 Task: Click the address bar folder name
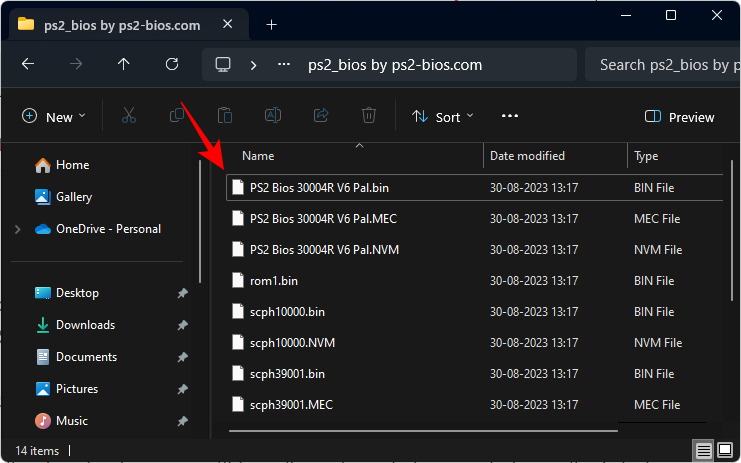(x=395, y=65)
